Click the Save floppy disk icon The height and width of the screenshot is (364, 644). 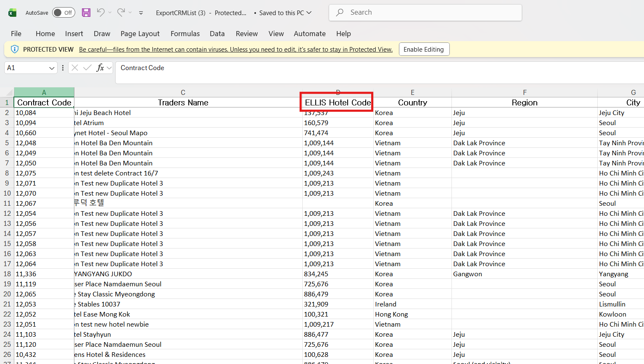[86, 13]
